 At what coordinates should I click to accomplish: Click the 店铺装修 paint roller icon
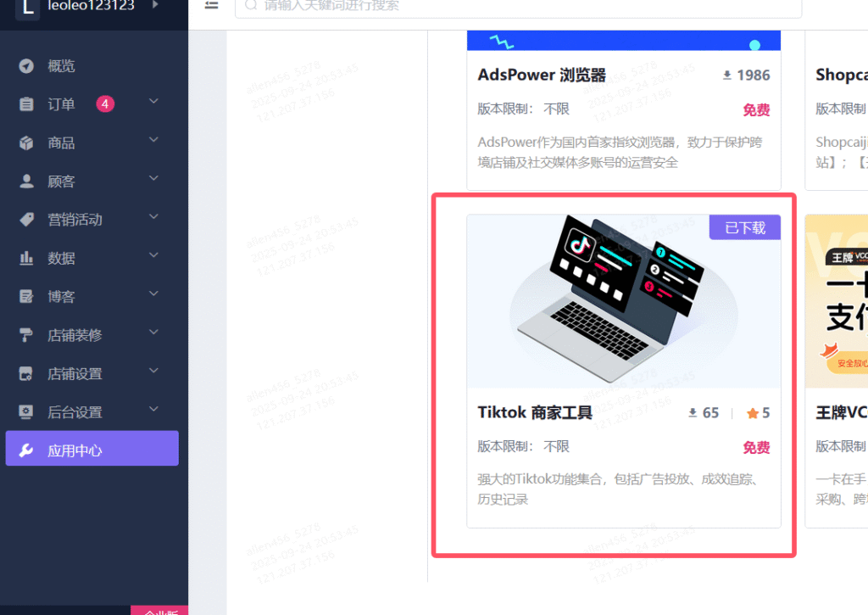26,335
